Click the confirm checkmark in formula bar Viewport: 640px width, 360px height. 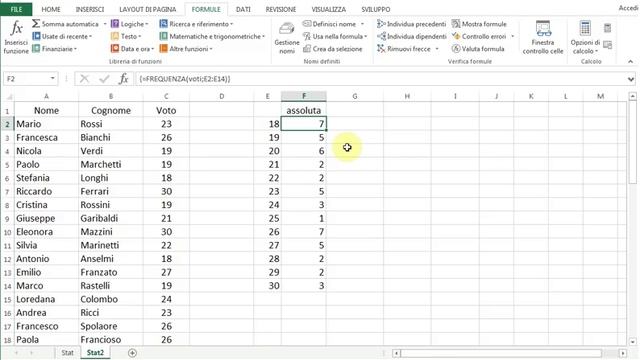(x=104, y=78)
